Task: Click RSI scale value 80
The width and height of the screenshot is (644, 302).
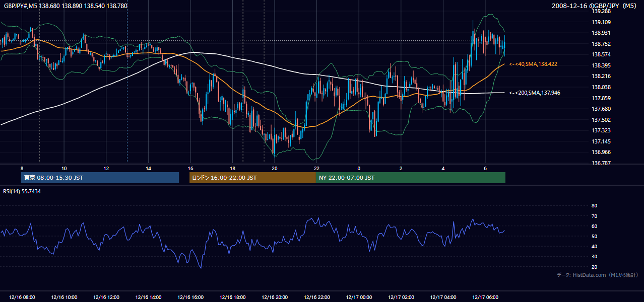Action: (594, 206)
